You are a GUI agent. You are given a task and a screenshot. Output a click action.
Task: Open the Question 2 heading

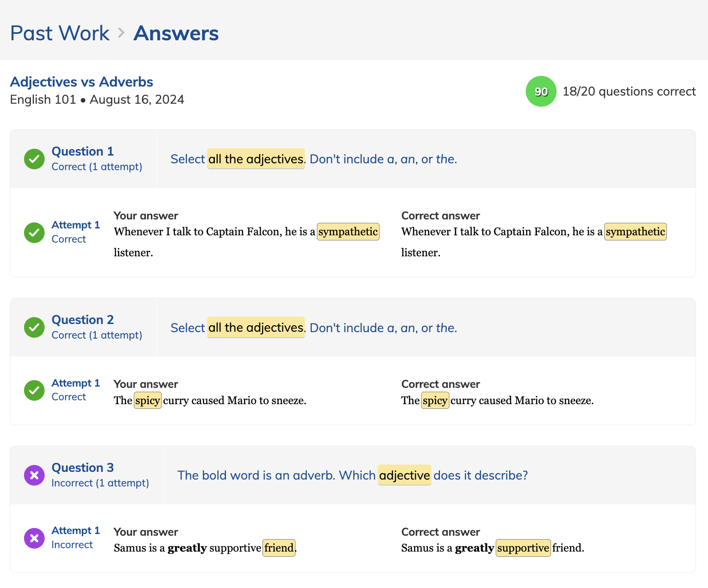click(x=83, y=320)
